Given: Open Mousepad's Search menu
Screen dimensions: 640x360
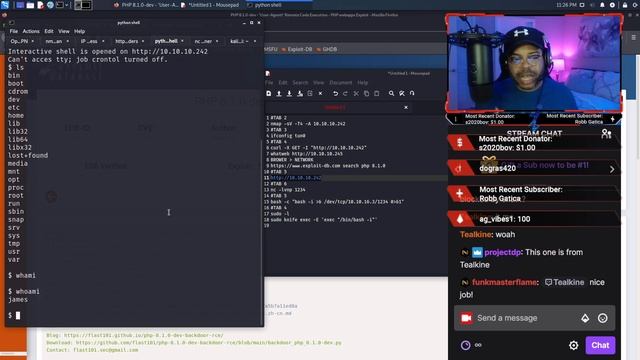Looking at the screenshot, I should (x=300, y=82).
